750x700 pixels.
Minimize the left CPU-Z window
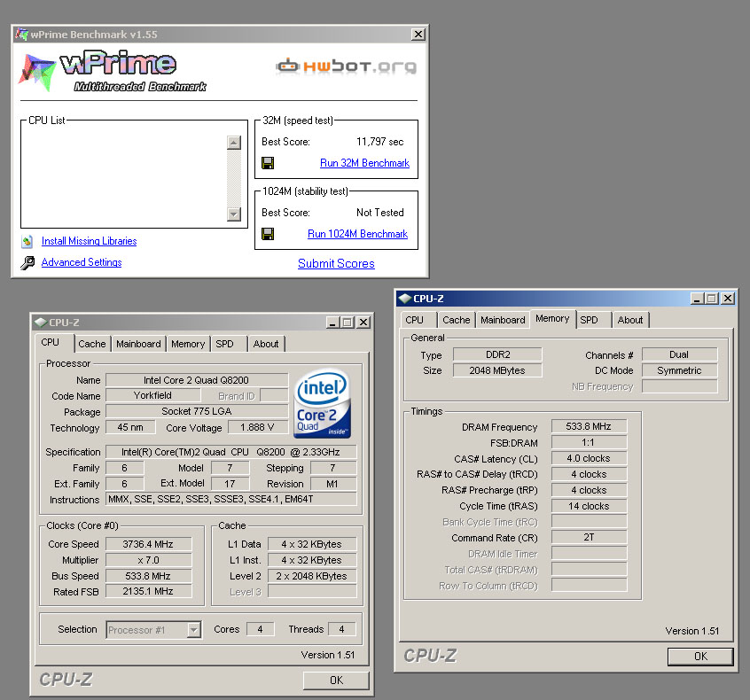332,323
